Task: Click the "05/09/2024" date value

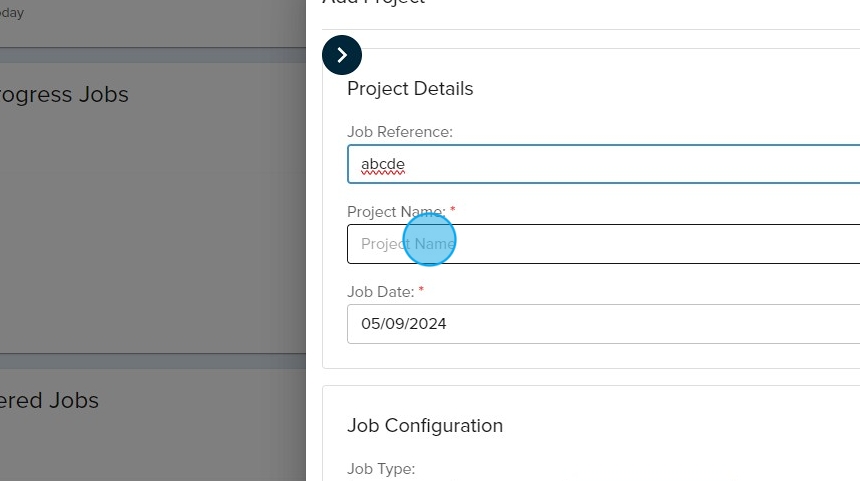Action: 404,324
